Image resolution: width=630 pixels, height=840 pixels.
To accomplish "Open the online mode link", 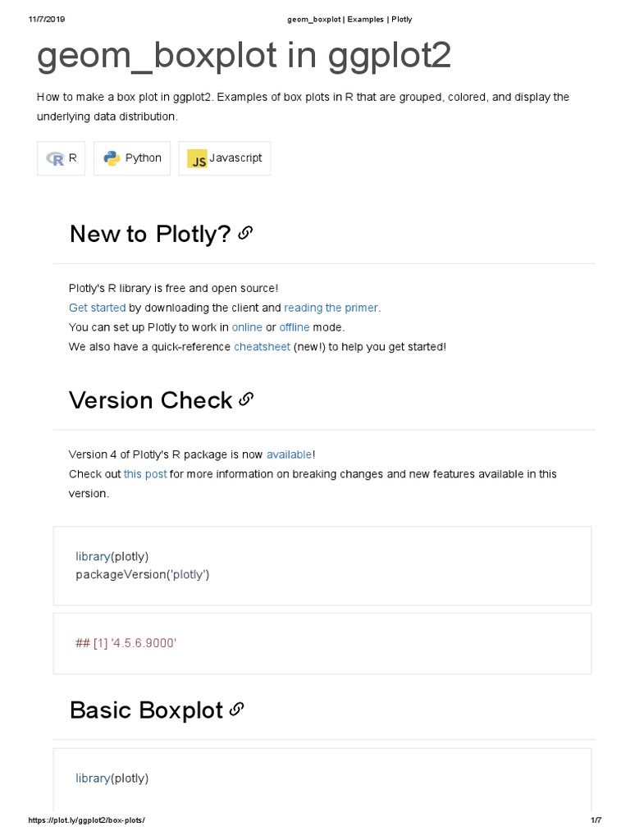I will [247, 327].
